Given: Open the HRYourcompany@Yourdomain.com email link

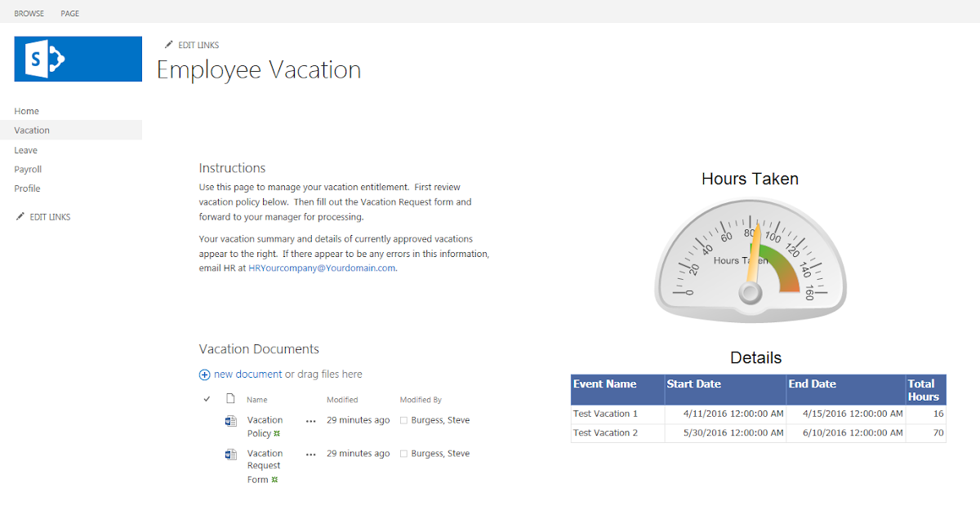Looking at the screenshot, I should 323,268.
